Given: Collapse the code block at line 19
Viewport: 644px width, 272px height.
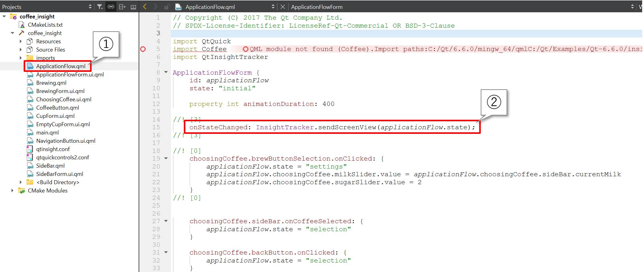Looking at the screenshot, I should (166, 158).
